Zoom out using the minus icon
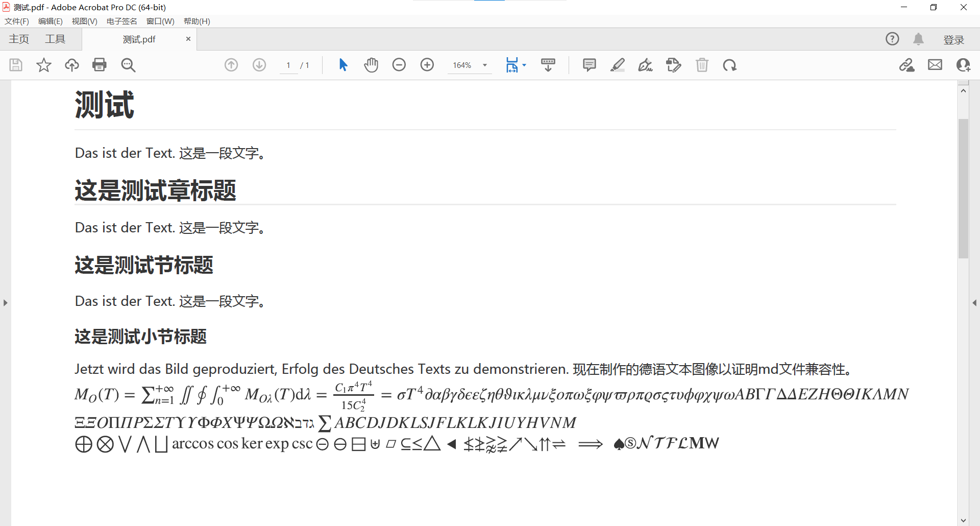Screen dimensions: 980x526 pyautogui.click(x=399, y=65)
